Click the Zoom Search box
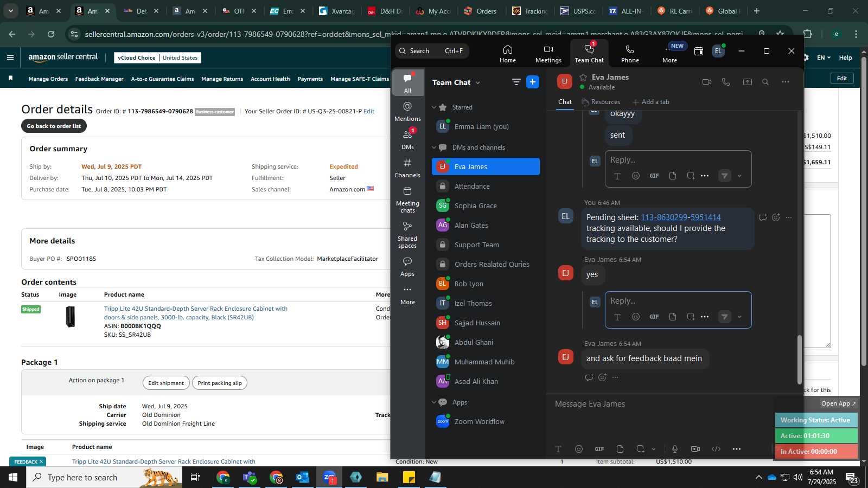This screenshot has height=488, width=868. (432, 51)
